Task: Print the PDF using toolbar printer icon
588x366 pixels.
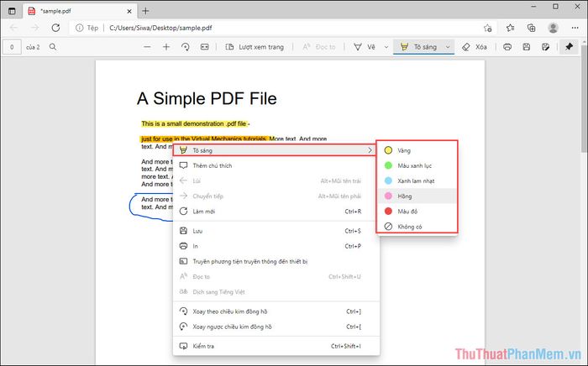Action: click(x=507, y=47)
